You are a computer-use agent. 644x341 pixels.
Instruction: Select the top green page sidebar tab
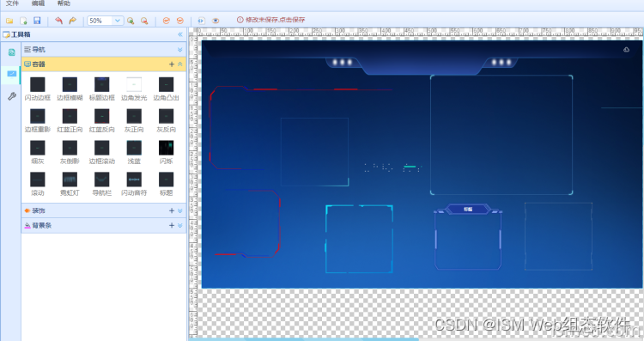[x=11, y=52]
